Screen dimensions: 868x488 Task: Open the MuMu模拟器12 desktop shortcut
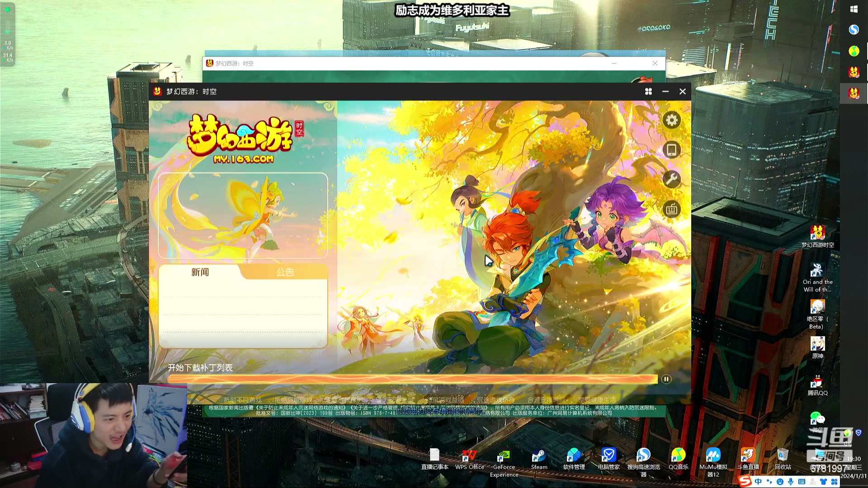713,463
